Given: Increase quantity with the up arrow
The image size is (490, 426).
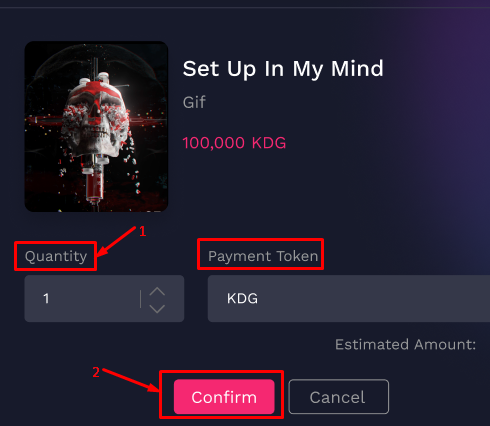Looking at the screenshot, I should [x=157, y=292].
